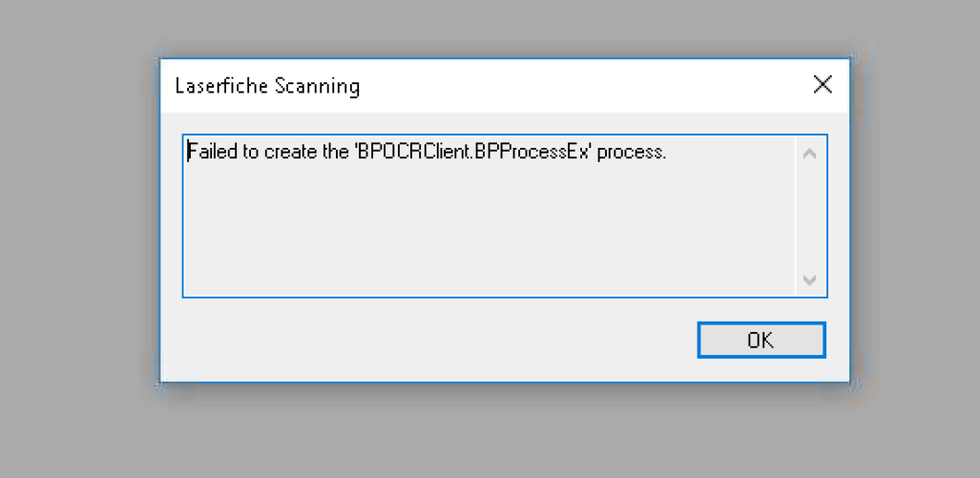Click the scroll down arrow in message box
980x478 pixels.
[x=810, y=281]
